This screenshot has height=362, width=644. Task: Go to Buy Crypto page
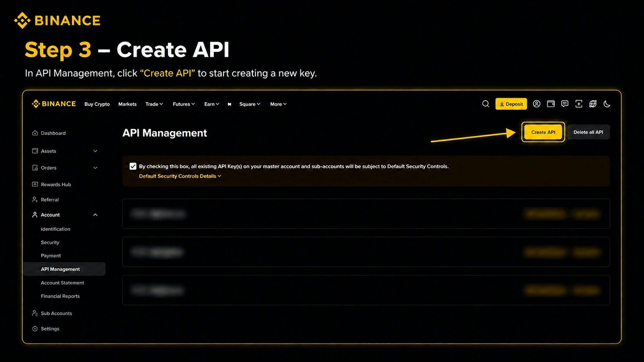97,104
